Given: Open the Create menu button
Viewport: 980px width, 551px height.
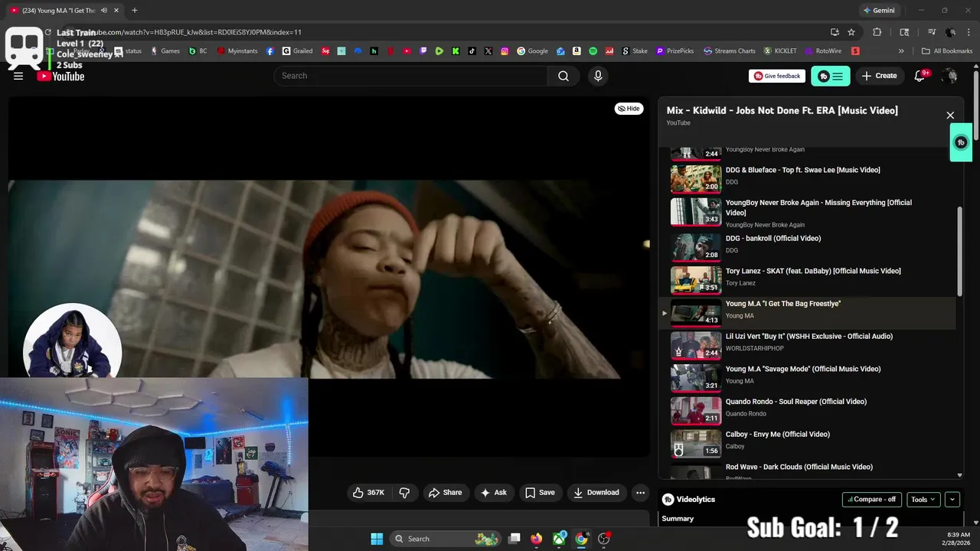Looking at the screenshot, I should pos(879,76).
